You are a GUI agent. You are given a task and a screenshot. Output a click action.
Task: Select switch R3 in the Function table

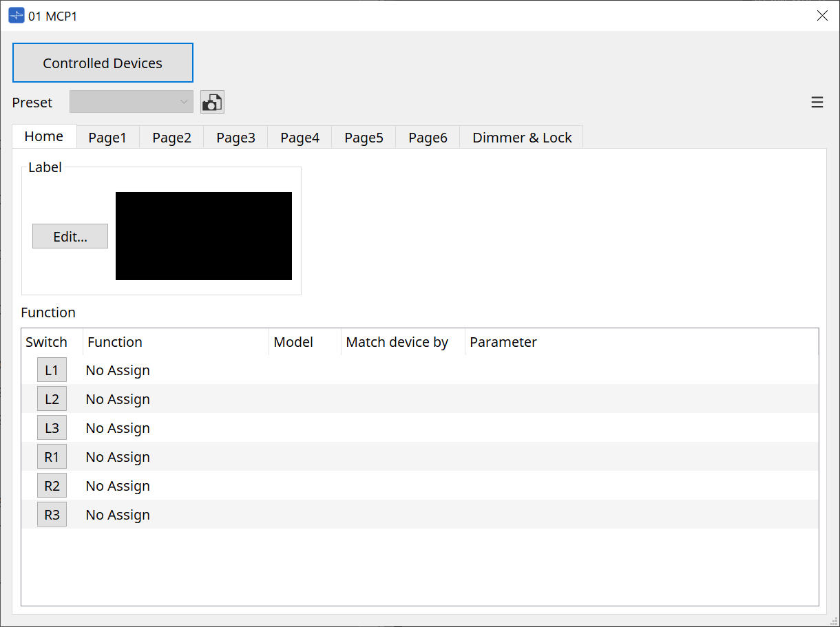tap(52, 514)
